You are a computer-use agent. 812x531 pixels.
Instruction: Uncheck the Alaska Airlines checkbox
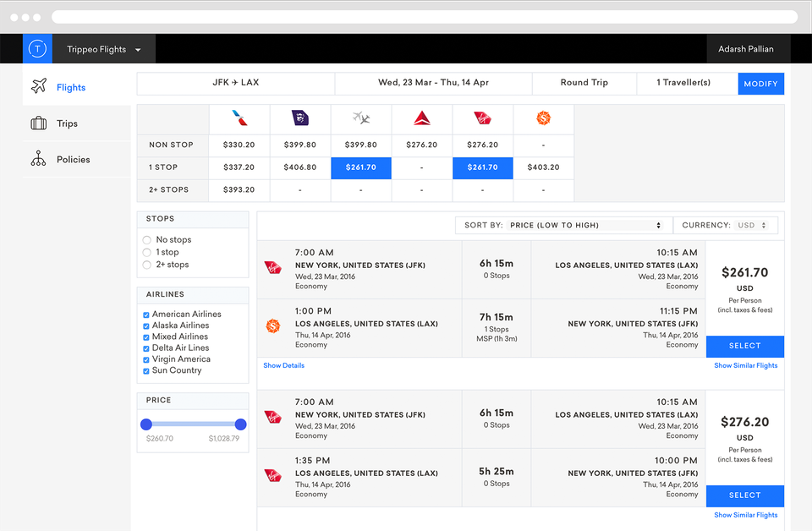(146, 326)
